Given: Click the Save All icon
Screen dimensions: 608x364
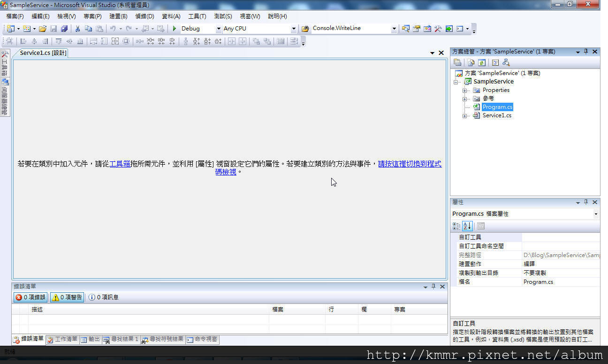Looking at the screenshot, I should click(x=64, y=29).
